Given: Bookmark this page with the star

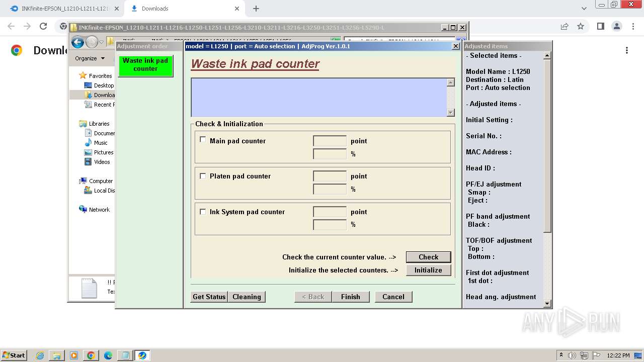Looking at the screenshot, I should tap(581, 26).
